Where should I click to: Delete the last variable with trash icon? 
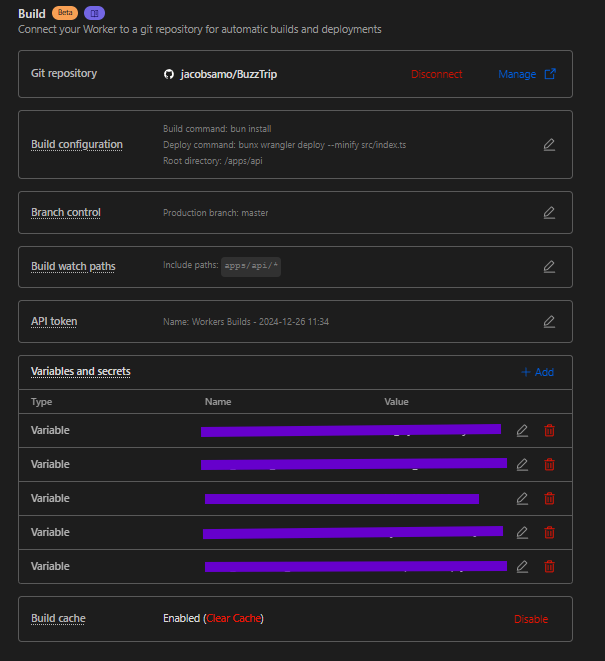[x=549, y=566]
